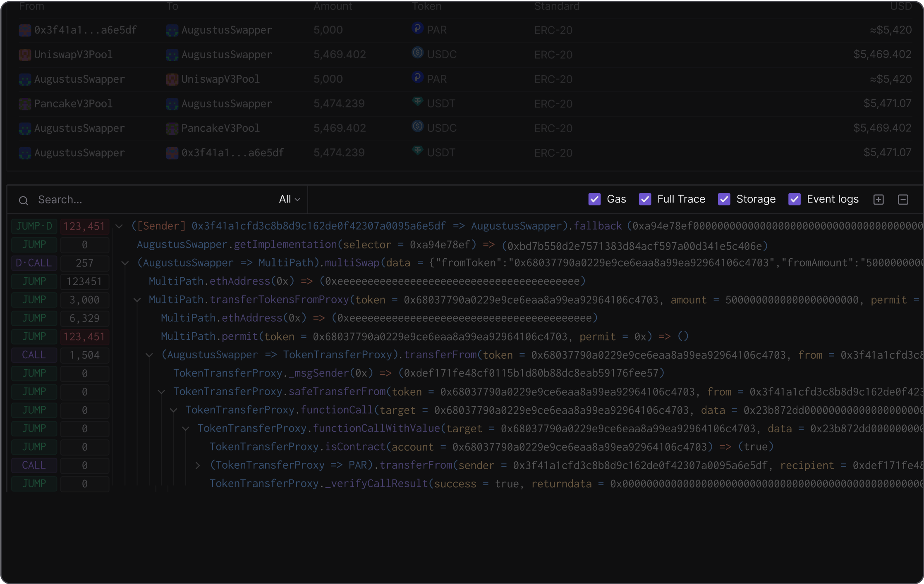
Task: Click the expand-all plus icon
Action: click(879, 200)
